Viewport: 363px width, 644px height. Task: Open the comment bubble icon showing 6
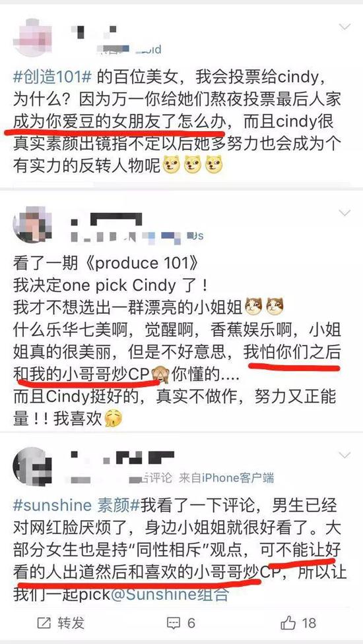(x=174, y=623)
